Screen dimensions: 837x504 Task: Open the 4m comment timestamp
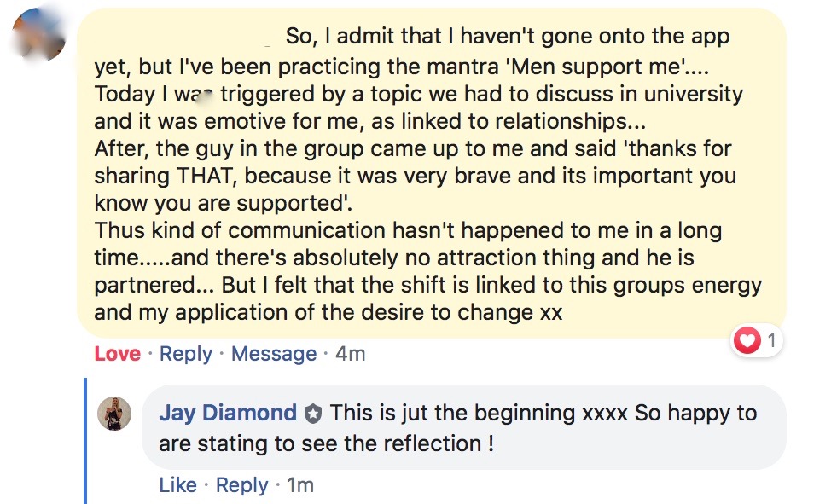[350, 354]
